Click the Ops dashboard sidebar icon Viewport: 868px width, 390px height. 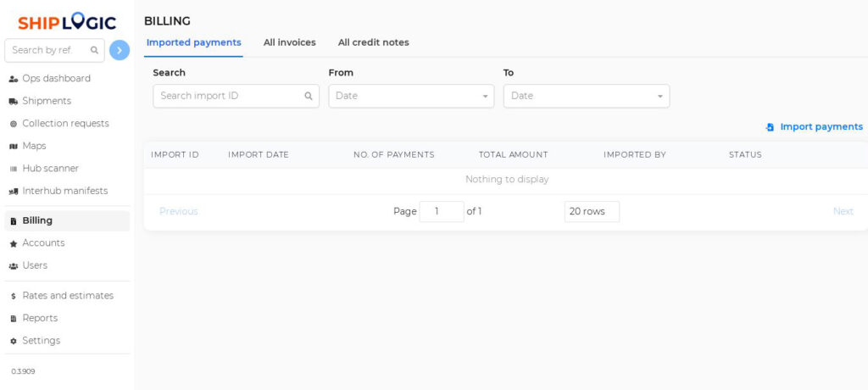[14, 79]
